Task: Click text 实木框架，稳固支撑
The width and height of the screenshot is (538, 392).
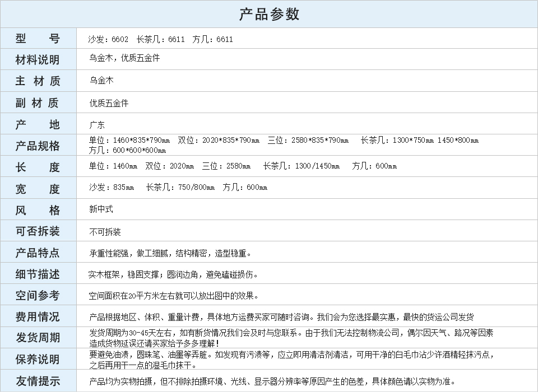Action: pos(124,274)
